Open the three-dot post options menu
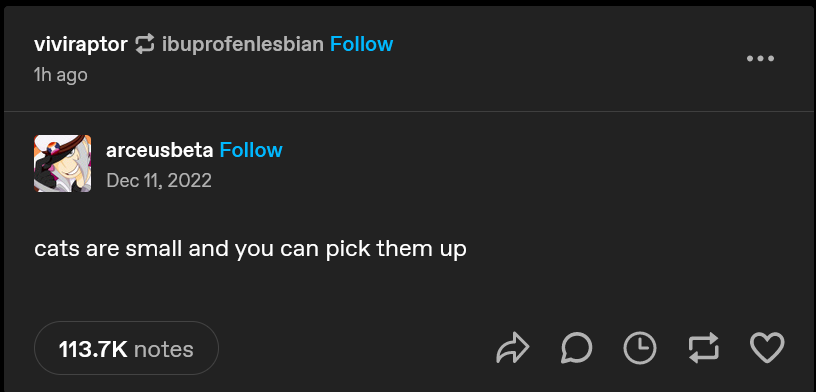 click(x=760, y=58)
